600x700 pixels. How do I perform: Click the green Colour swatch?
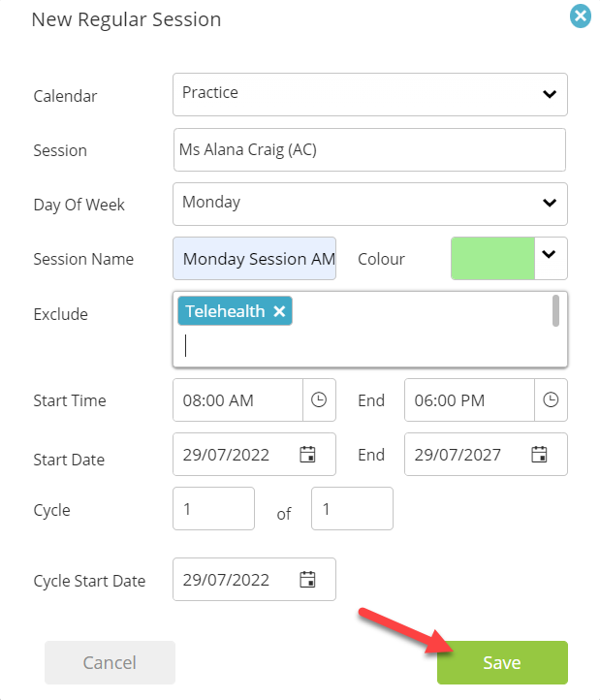[x=492, y=258]
